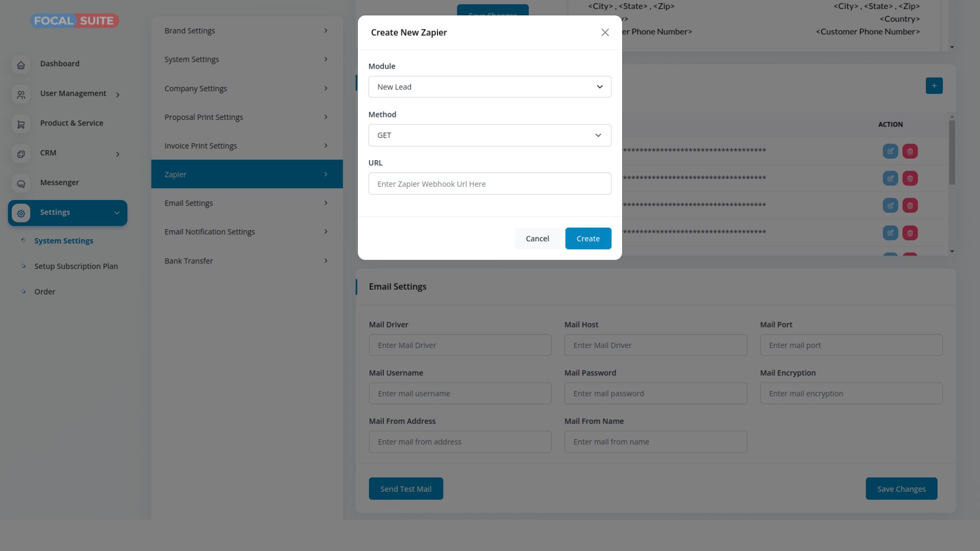Go to Setup Subscription Plan
980x551 pixels.
point(76,266)
